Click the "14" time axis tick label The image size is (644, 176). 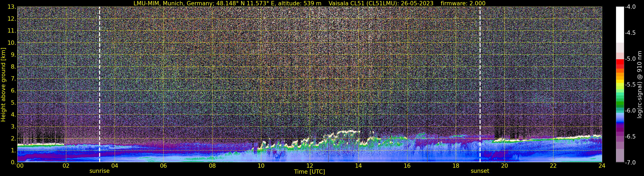point(358,166)
